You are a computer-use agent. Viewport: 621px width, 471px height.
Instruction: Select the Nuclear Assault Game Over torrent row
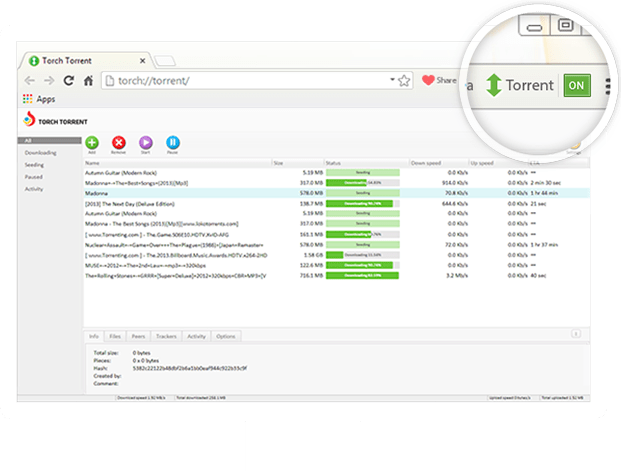(337, 245)
